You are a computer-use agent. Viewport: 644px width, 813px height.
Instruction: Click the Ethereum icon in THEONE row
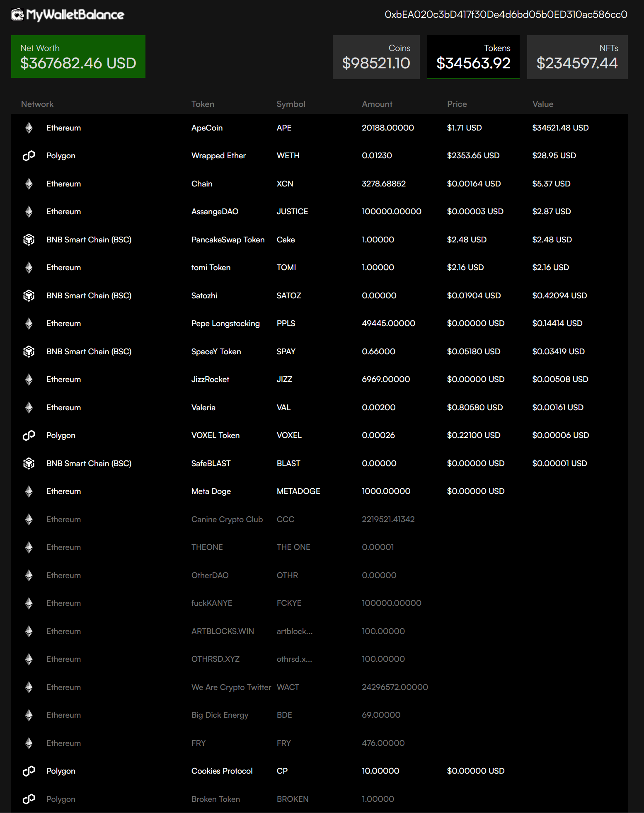29,547
